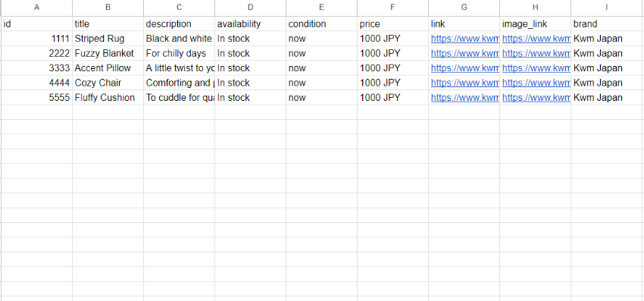Select column F header
Image resolution: width=644 pixels, height=301 pixels.
coord(392,8)
